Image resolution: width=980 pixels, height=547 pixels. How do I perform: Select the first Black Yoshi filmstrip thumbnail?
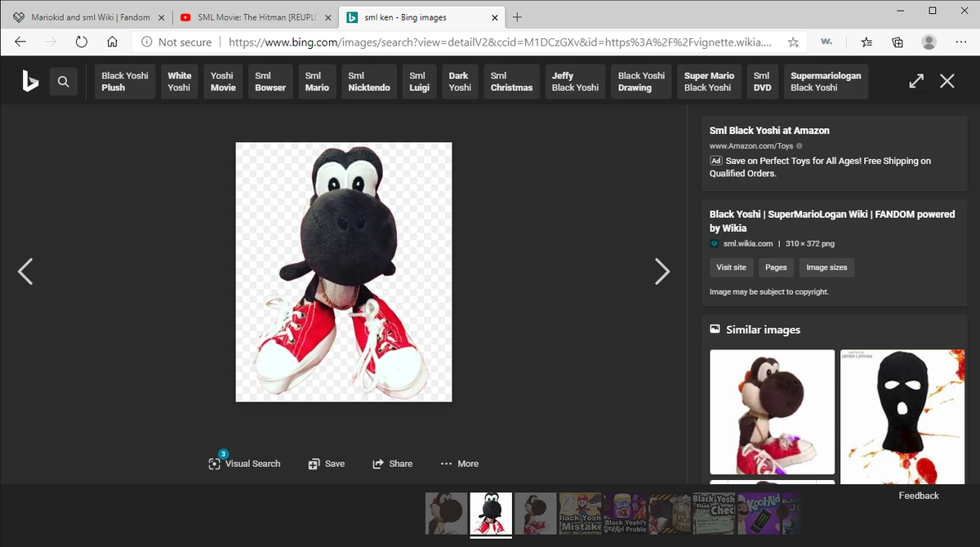[x=446, y=514]
